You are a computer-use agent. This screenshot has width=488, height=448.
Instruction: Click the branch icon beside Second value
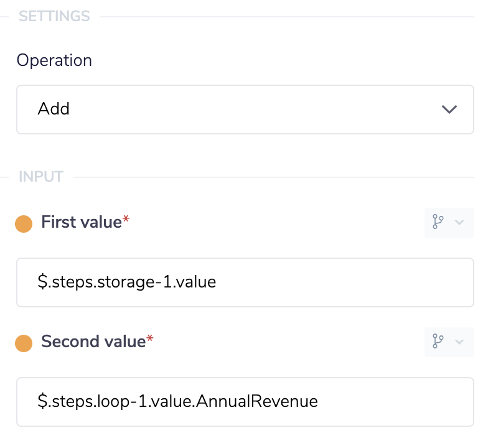[438, 342]
